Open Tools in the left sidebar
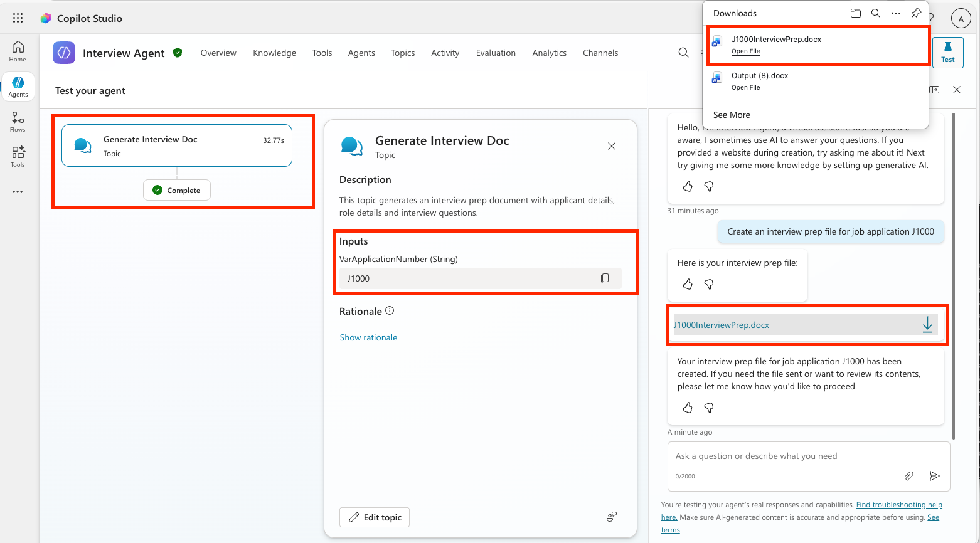Viewport: 980px width, 543px height. point(18,157)
